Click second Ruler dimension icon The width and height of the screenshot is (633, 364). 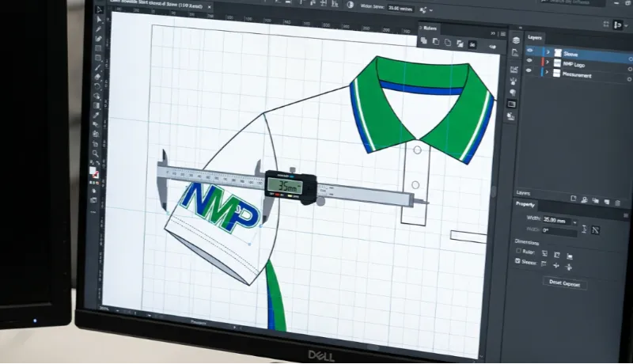(x=557, y=255)
